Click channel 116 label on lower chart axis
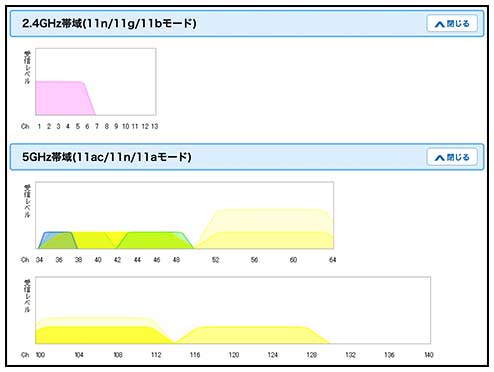494x372 pixels. tap(195, 355)
